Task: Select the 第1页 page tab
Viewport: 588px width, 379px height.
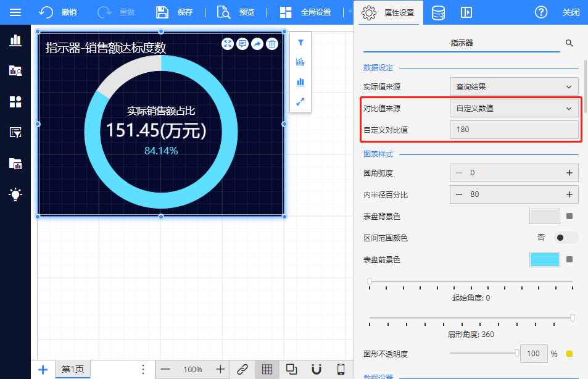Action: [73, 369]
